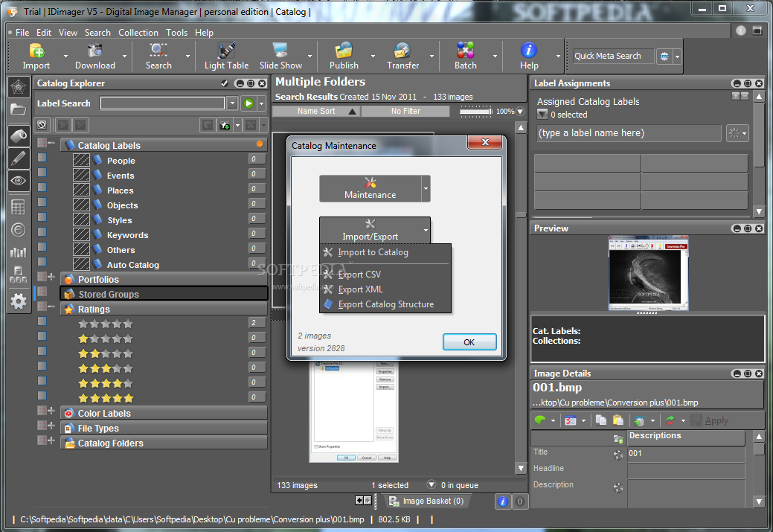Screen dimensions: 773x532
Task: Choose Import to Catalog
Action: 385,252
